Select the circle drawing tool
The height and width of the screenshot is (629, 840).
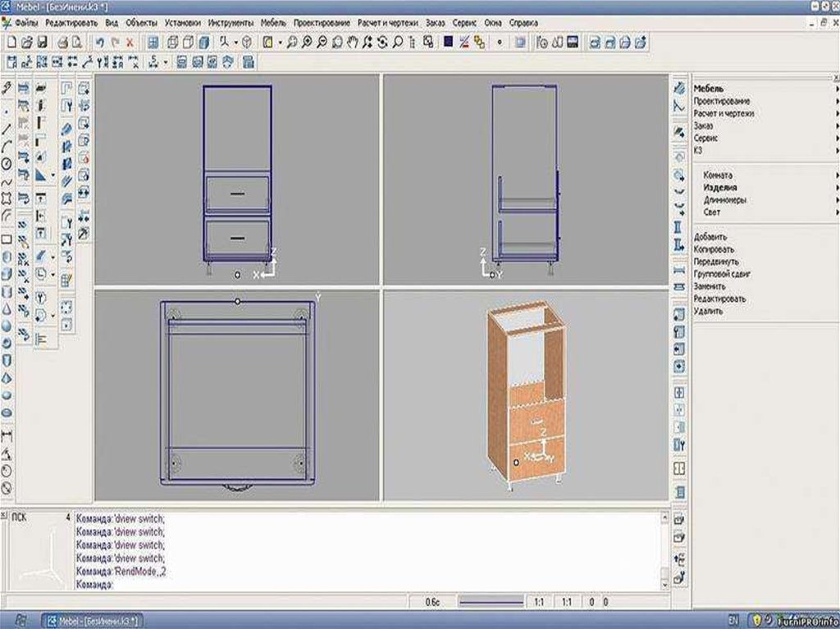7,164
